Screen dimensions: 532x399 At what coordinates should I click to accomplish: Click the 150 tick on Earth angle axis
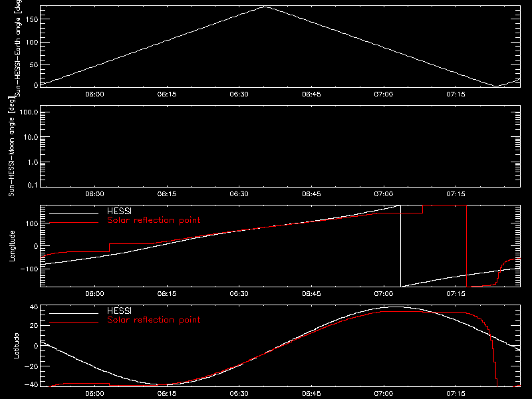pyautogui.click(x=32, y=19)
